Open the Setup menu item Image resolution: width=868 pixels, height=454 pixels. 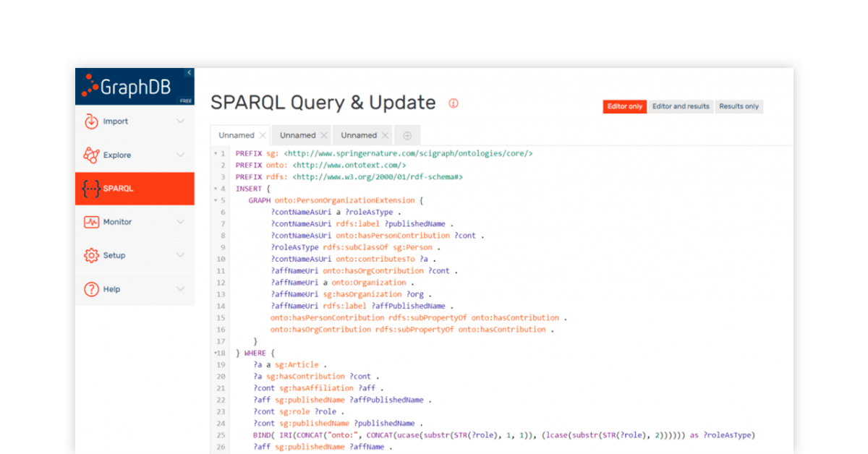[135, 255]
